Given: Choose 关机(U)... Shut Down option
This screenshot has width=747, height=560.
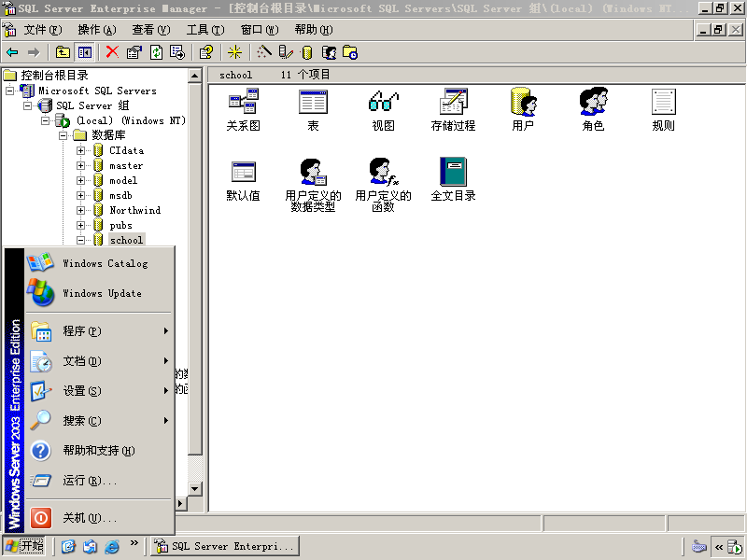Looking at the screenshot, I should (x=100, y=518).
